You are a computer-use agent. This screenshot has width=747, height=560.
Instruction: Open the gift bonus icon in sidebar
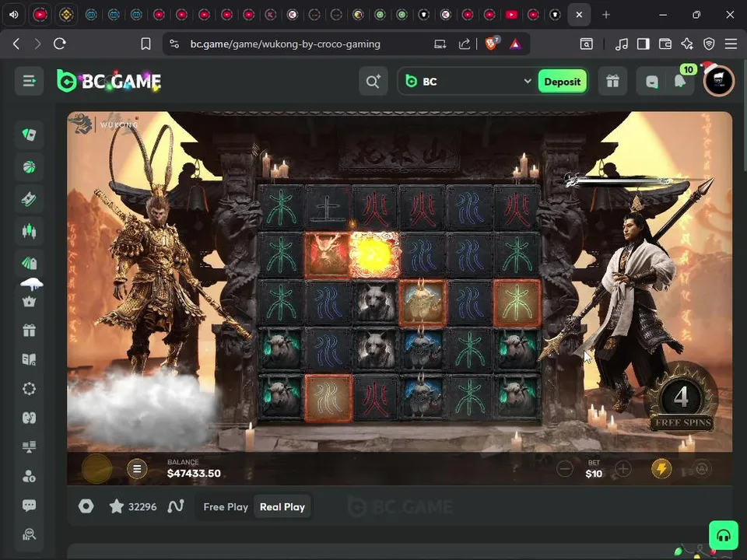[29, 330]
